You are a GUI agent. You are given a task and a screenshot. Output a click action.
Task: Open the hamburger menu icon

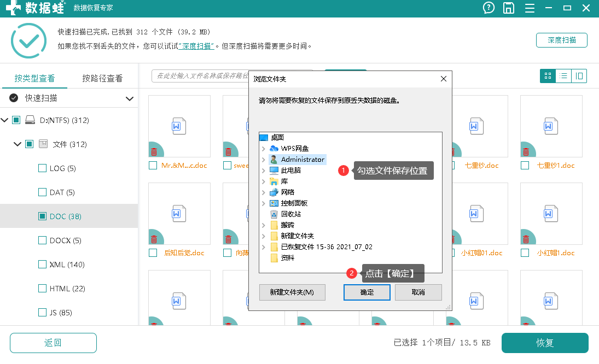tap(530, 8)
